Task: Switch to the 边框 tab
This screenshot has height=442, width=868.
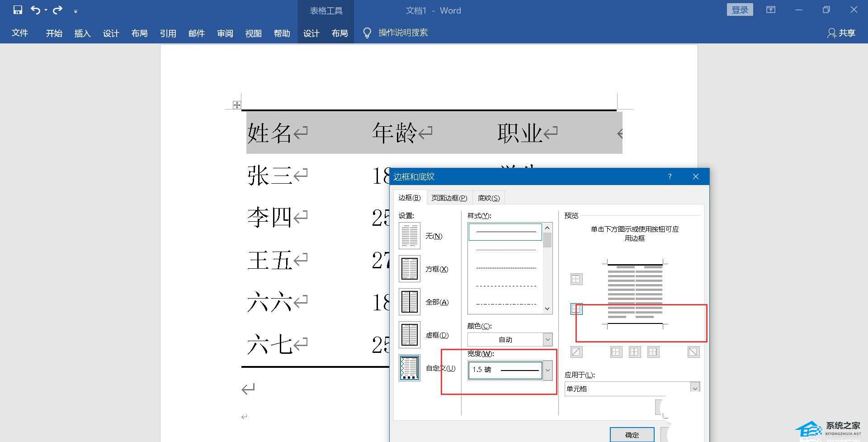Action: pos(410,198)
